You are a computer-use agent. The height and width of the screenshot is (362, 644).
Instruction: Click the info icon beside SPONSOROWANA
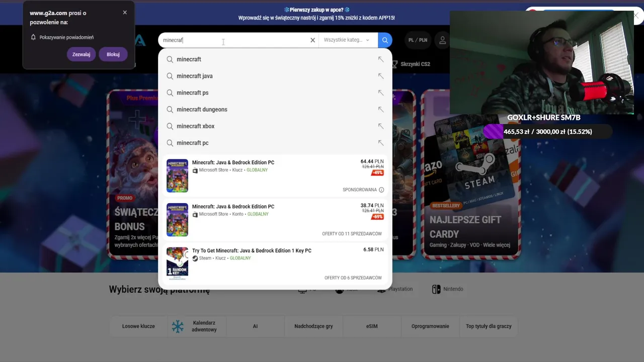(x=381, y=190)
